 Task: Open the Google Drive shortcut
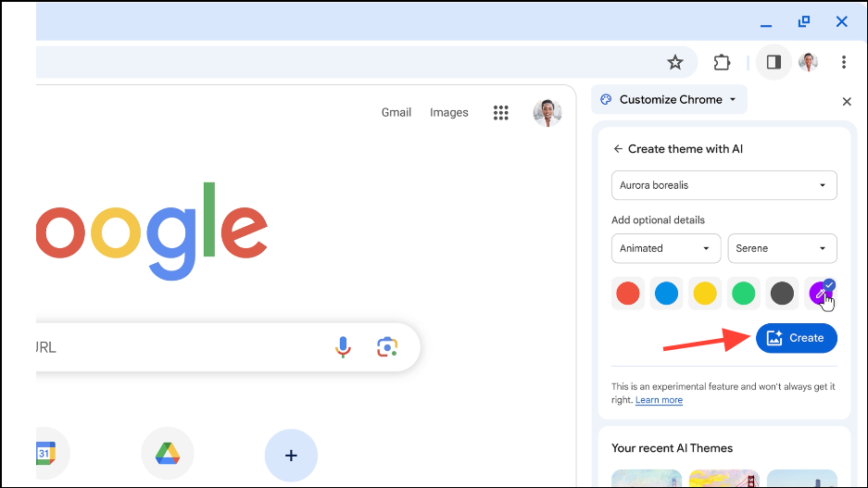tap(168, 454)
